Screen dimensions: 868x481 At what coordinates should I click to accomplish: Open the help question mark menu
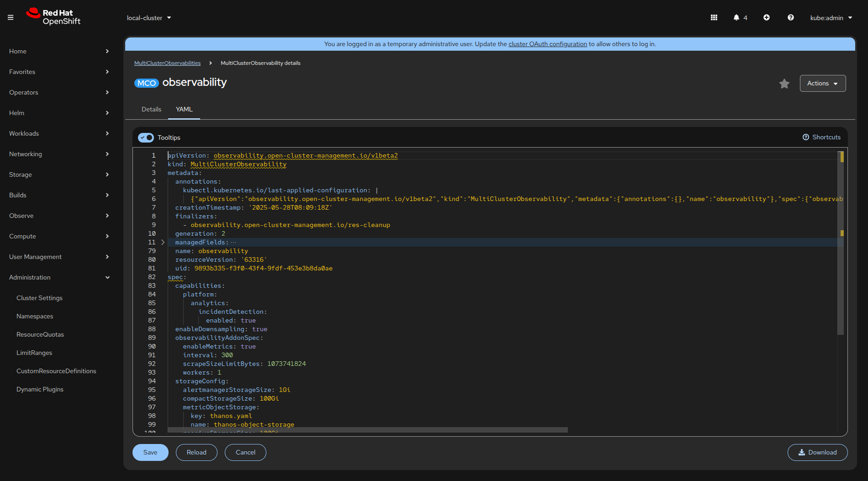(791, 18)
